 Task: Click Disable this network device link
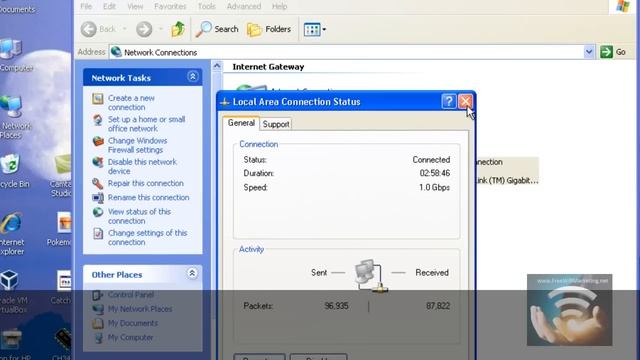142,166
